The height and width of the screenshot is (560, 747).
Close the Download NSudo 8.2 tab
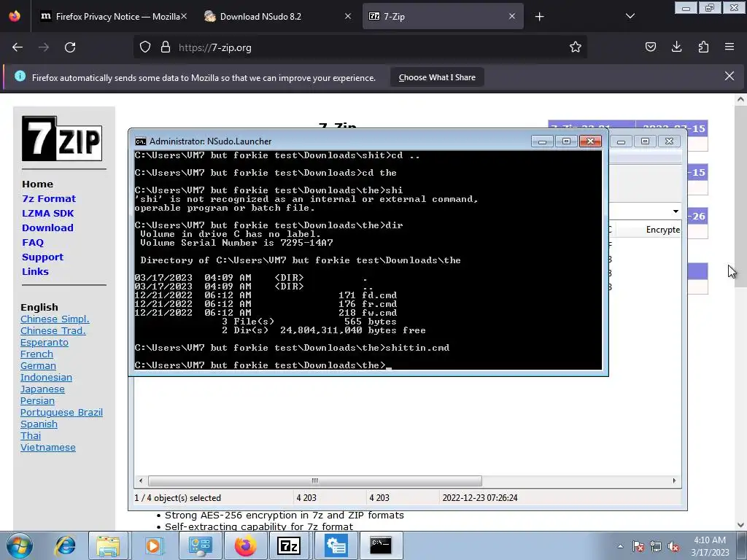pyautogui.click(x=348, y=17)
